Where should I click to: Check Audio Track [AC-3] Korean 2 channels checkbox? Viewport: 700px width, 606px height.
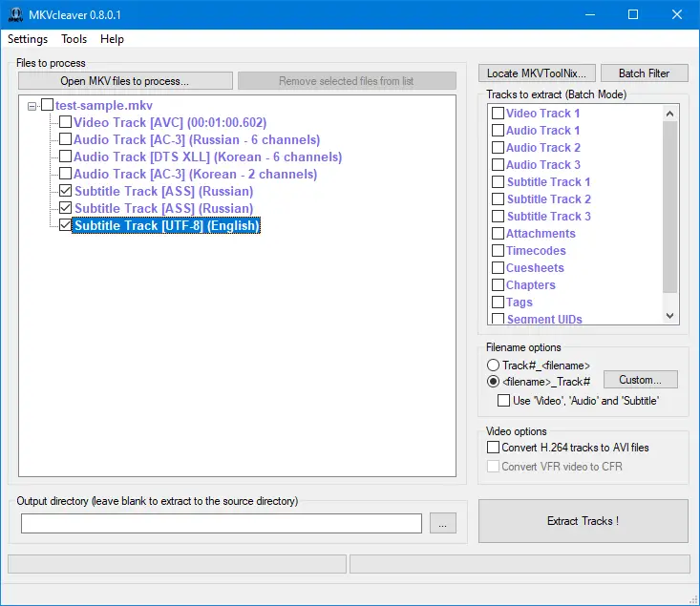click(x=65, y=173)
